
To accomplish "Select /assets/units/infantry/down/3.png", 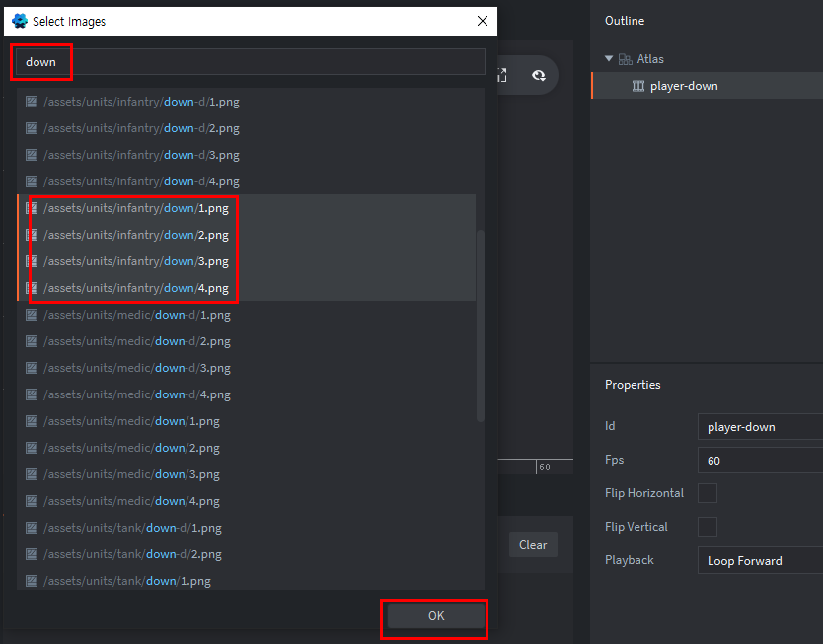I will click(x=246, y=261).
